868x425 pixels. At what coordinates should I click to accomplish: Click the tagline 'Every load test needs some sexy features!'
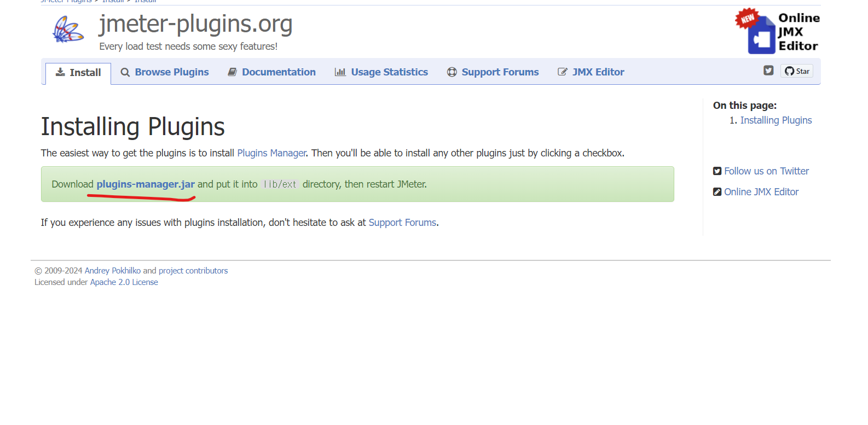188,46
